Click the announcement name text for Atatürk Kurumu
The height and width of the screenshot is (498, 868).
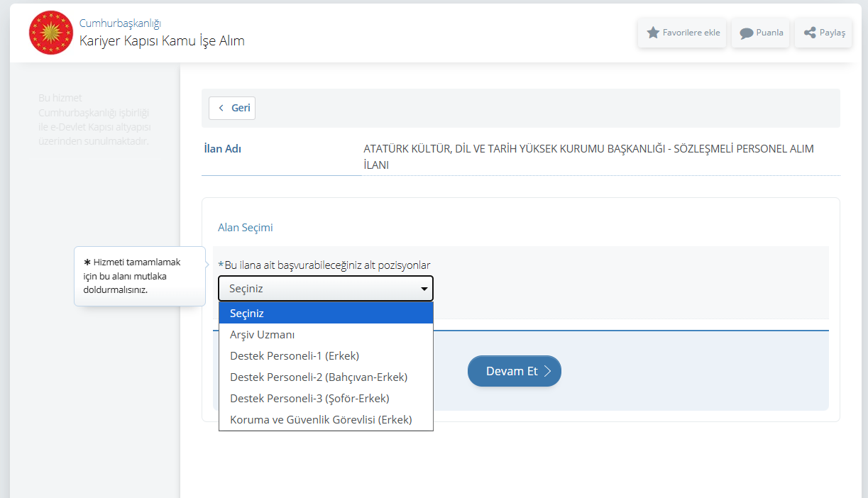pos(588,156)
